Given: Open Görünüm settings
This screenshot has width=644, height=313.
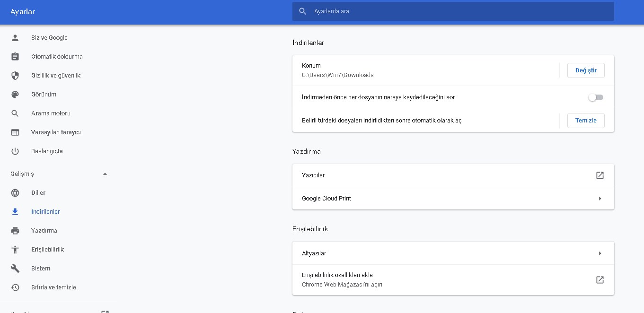Looking at the screenshot, I should click(44, 95).
